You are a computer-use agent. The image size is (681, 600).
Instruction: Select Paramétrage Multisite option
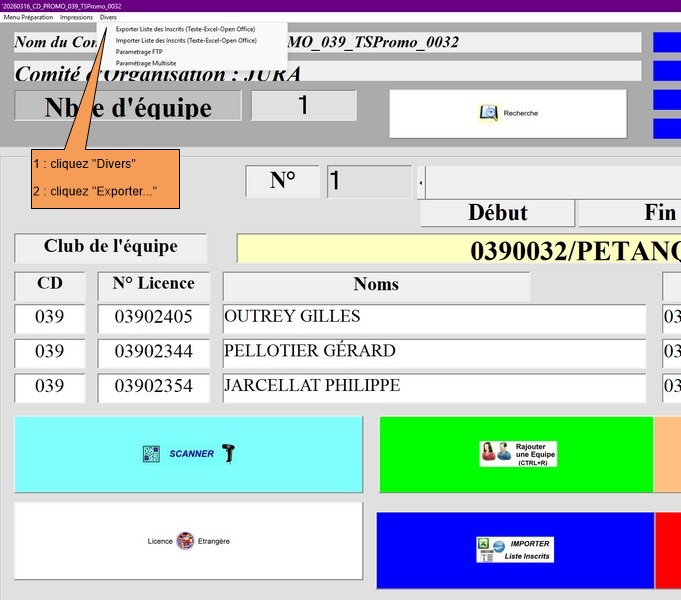coord(146,63)
